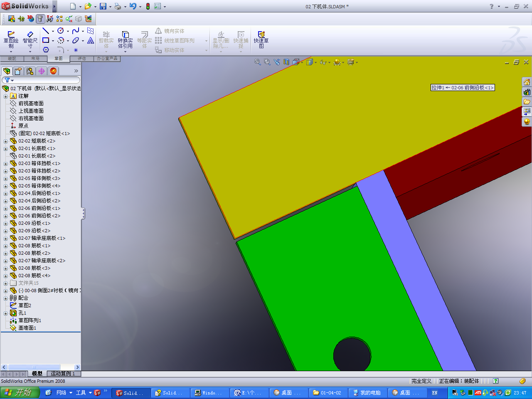Click the Smart Dimension (智能尺寸) tool

click(x=30, y=40)
